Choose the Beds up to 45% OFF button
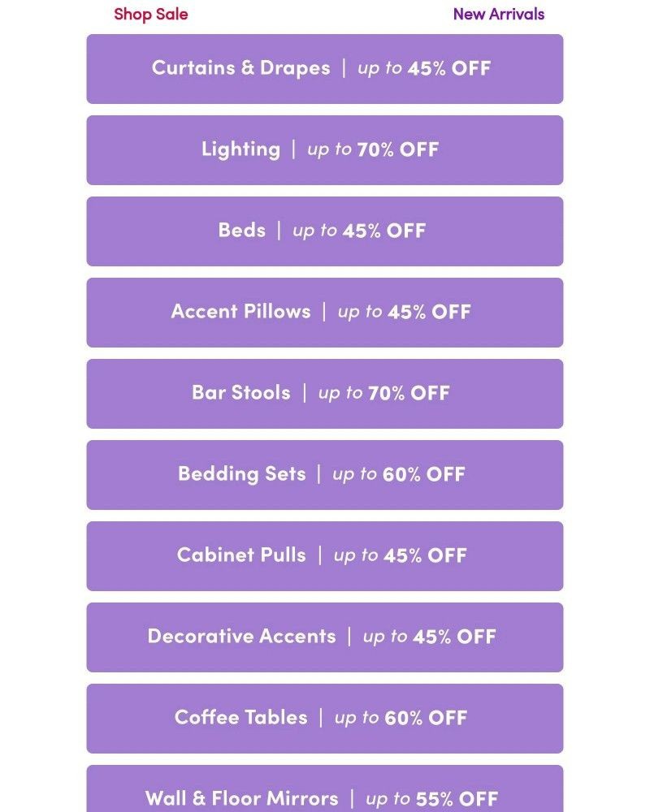The height and width of the screenshot is (812, 650). pyautogui.click(x=325, y=231)
